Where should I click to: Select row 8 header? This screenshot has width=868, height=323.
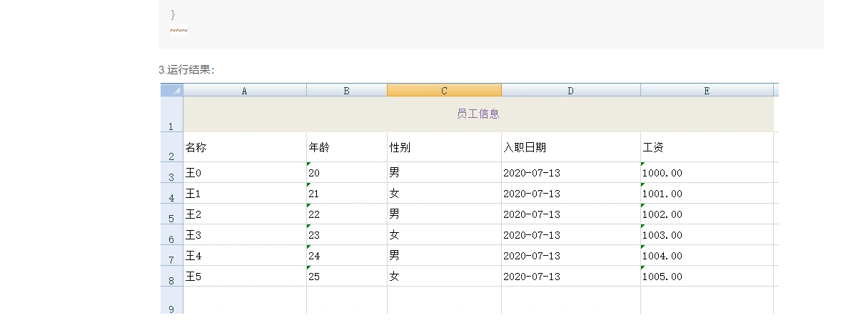tap(172, 277)
